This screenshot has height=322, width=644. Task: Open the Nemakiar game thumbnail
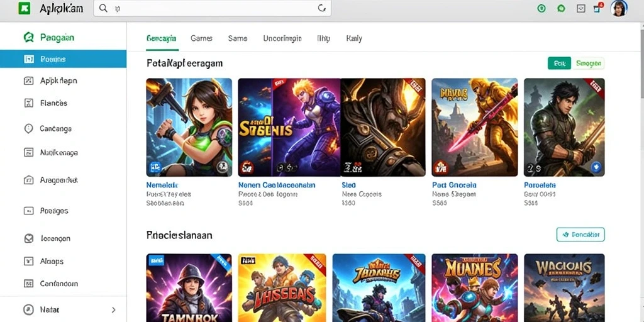[189, 127]
